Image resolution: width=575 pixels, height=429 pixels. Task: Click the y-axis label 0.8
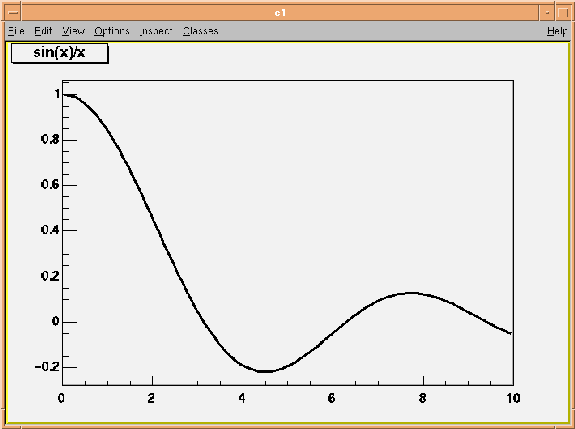click(50, 139)
